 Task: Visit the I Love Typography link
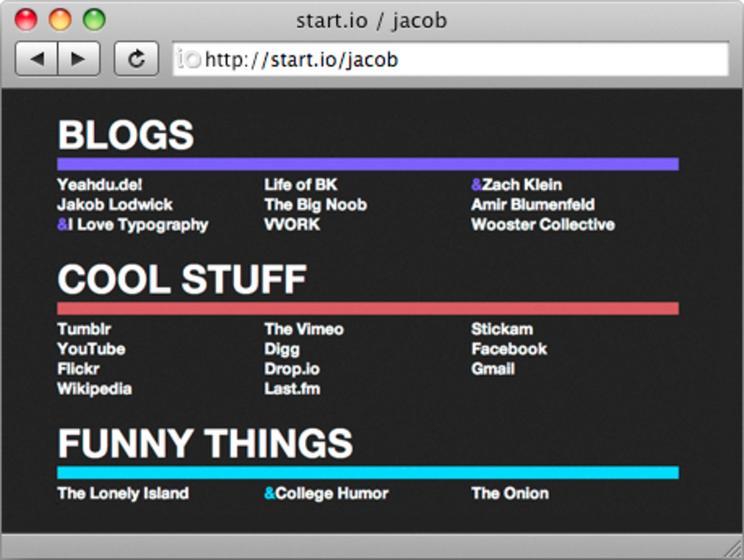[x=138, y=225]
